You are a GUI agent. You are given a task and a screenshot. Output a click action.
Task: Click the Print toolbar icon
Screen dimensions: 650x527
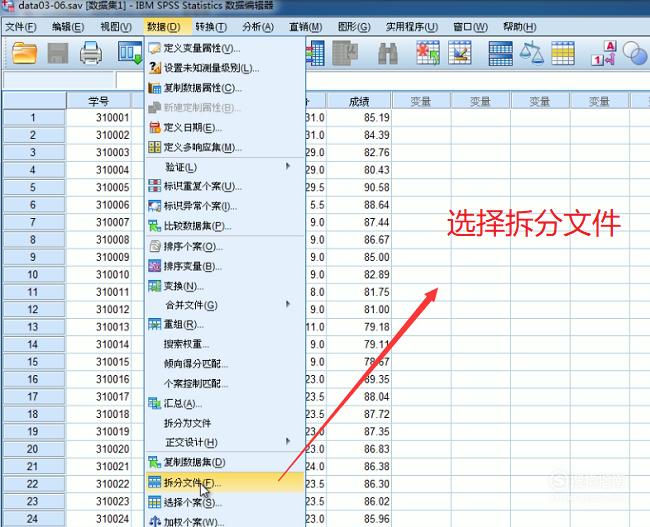tap(91, 52)
